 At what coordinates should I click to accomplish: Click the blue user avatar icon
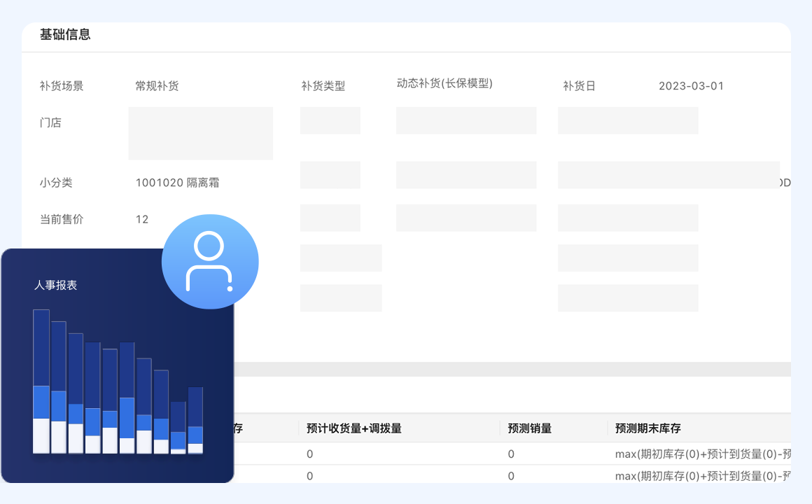(210, 262)
